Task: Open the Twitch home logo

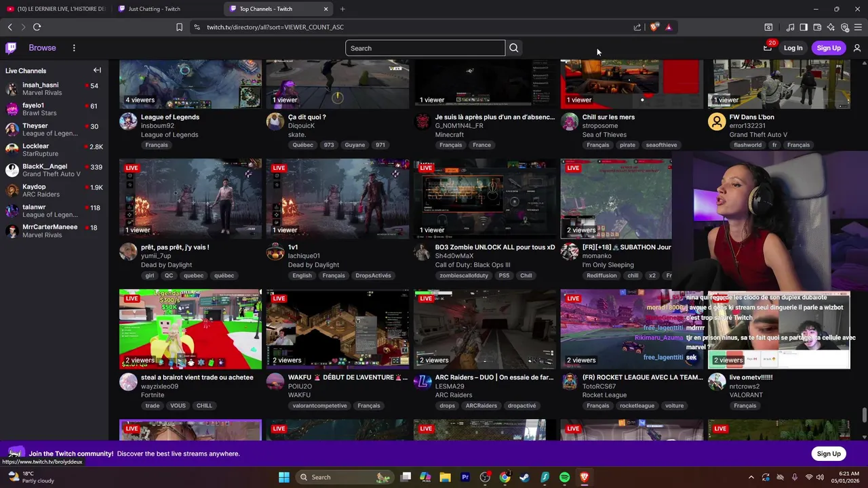Action: 11,48
